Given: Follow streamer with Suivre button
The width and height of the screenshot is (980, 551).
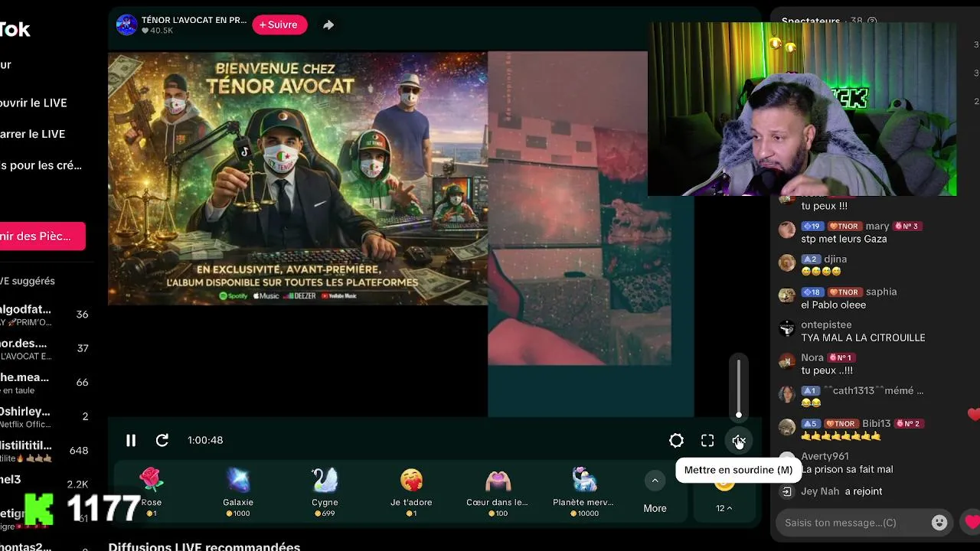Looking at the screenshot, I should [x=279, y=24].
